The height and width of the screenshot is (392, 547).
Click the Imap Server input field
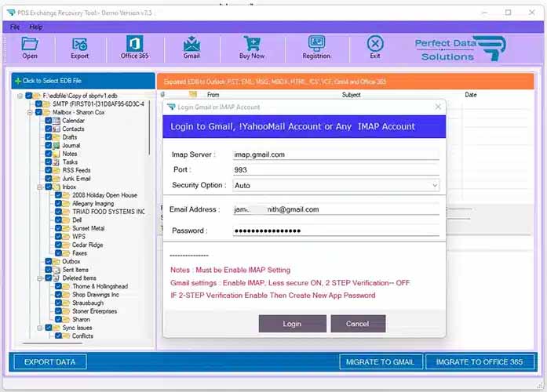click(336, 154)
